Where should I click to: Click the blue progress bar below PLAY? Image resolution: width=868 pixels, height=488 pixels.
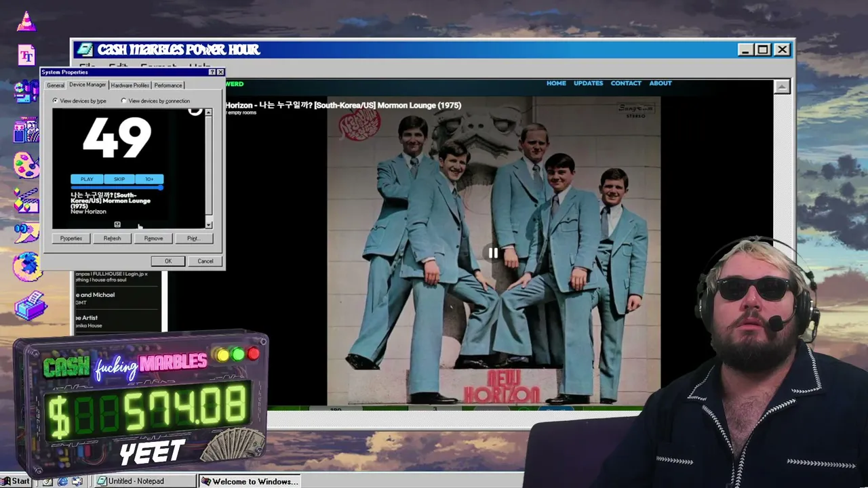[117, 187]
